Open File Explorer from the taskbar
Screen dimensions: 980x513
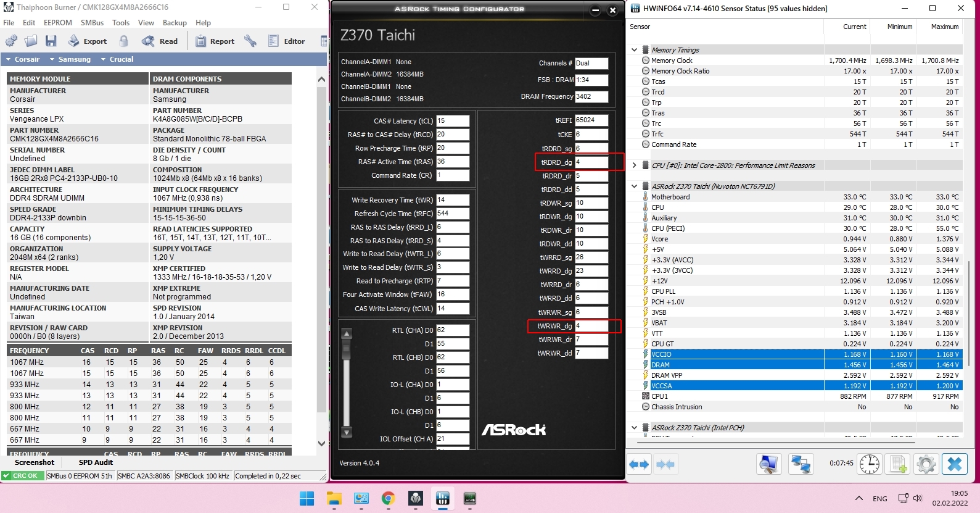point(334,498)
